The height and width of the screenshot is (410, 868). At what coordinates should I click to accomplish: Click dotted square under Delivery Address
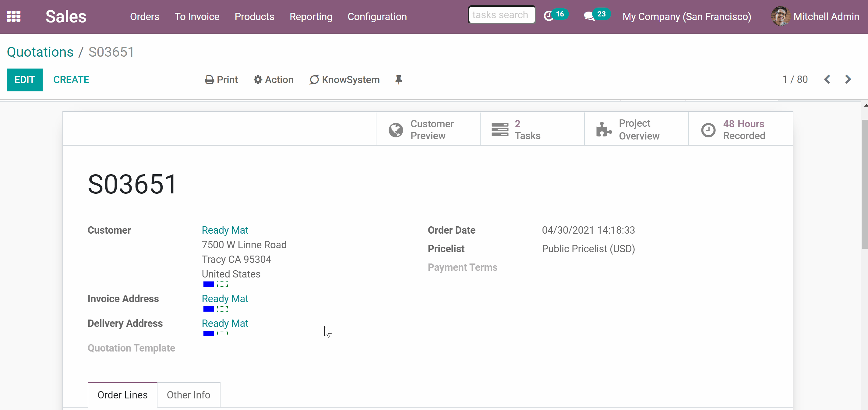point(222,334)
